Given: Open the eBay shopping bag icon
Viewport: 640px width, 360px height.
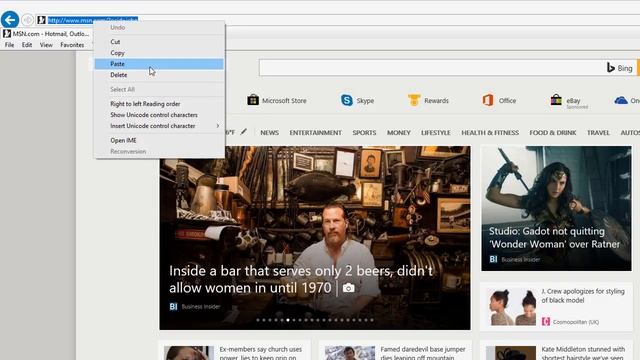Looking at the screenshot, I should tap(556, 100).
